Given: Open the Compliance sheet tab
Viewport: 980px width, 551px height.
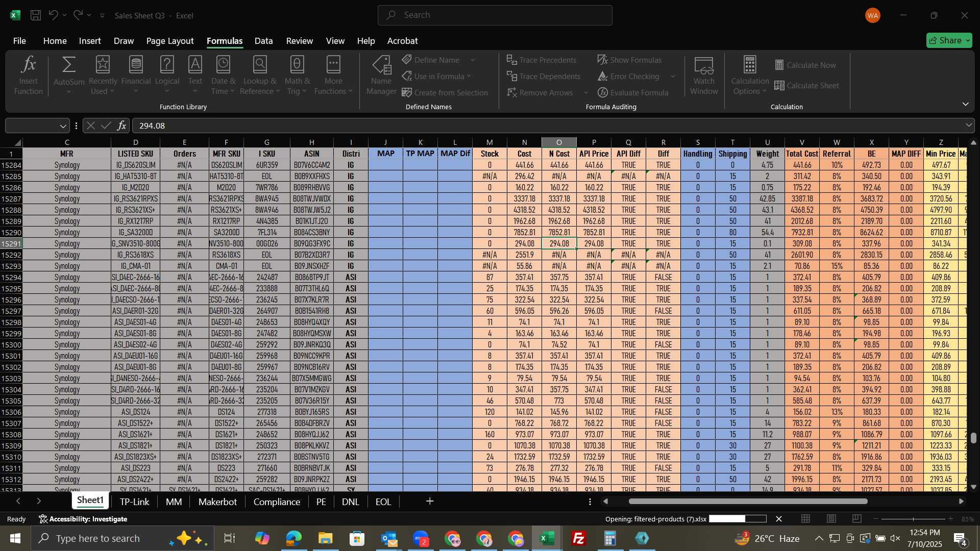Looking at the screenshot, I should tap(277, 502).
